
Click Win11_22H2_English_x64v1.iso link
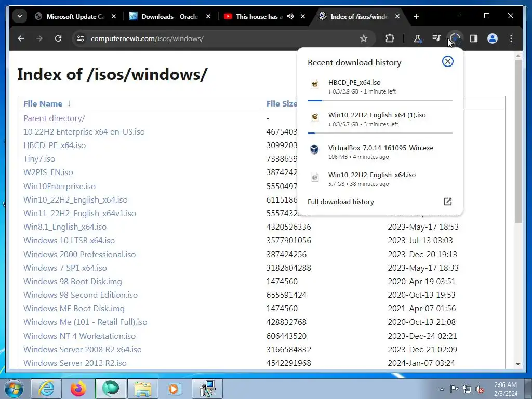pos(79,214)
